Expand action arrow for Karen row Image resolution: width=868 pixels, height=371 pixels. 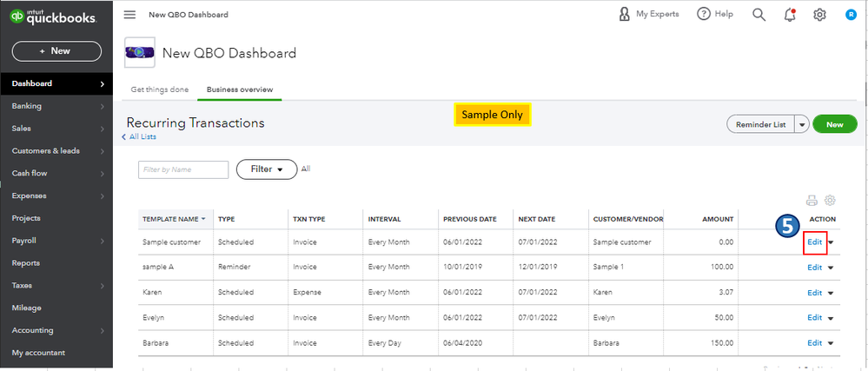click(x=831, y=294)
